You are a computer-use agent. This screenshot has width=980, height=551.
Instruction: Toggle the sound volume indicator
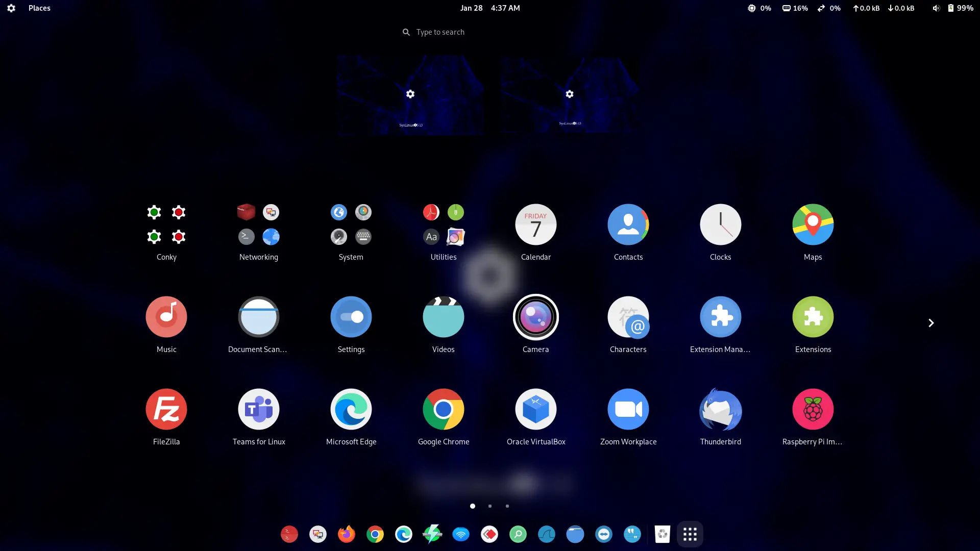936,8
